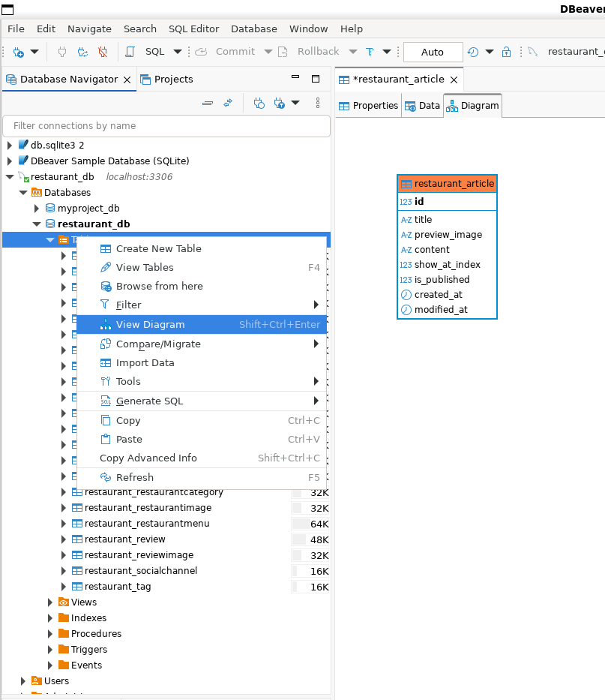The height and width of the screenshot is (700, 605).
Task: Click the red Disconnect icon
Action: tap(103, 53)
